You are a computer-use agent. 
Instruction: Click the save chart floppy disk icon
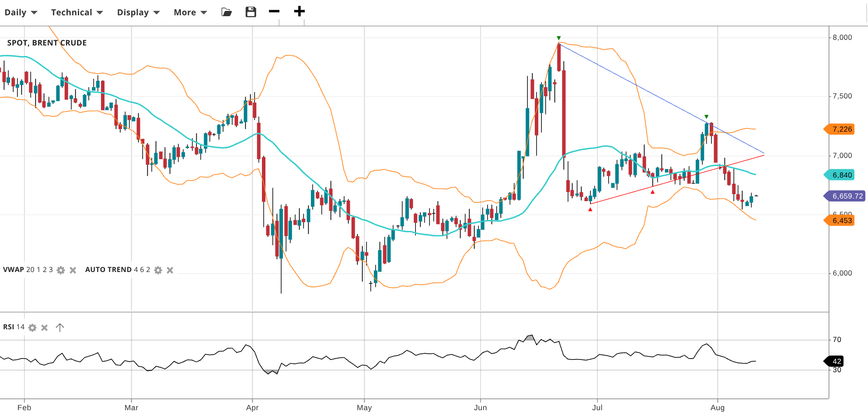[x=251, y=12]
